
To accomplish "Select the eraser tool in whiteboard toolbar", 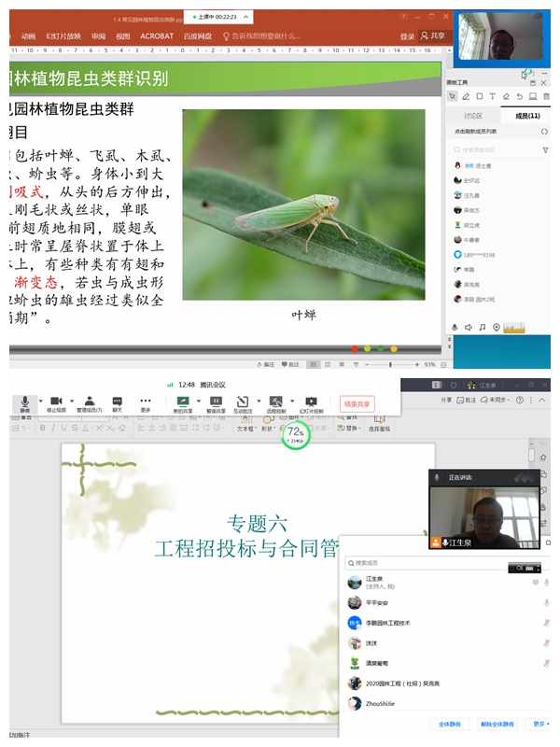I will [506, 96].
